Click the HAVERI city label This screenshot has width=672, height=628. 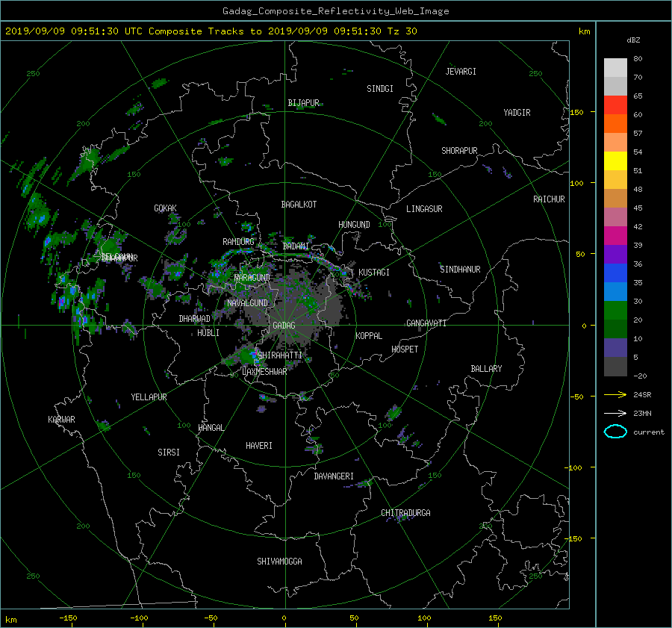pyautogui.click(x=259, y=446)
